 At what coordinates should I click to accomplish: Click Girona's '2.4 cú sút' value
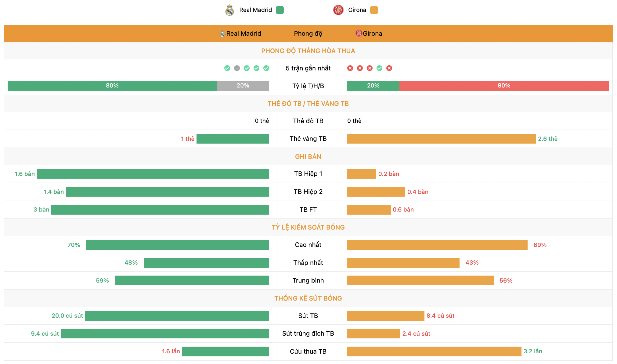[416, 334]
